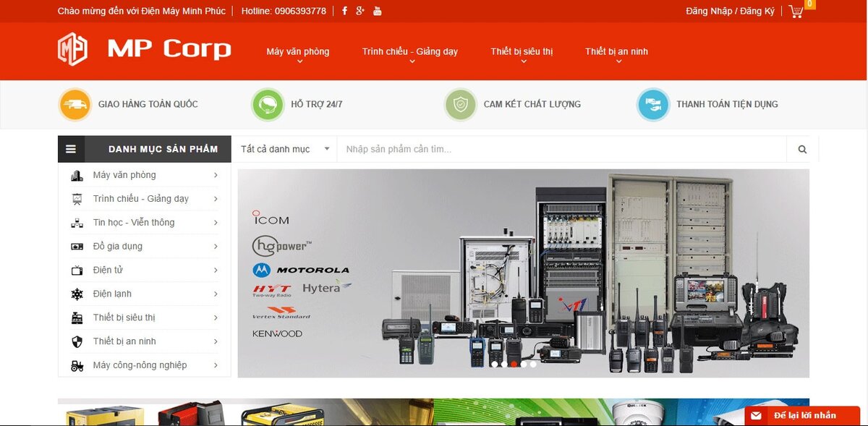868x426 pixels.
Task: Click the building icon beside Máy văn phòng
Action: [x=77, y=175]
